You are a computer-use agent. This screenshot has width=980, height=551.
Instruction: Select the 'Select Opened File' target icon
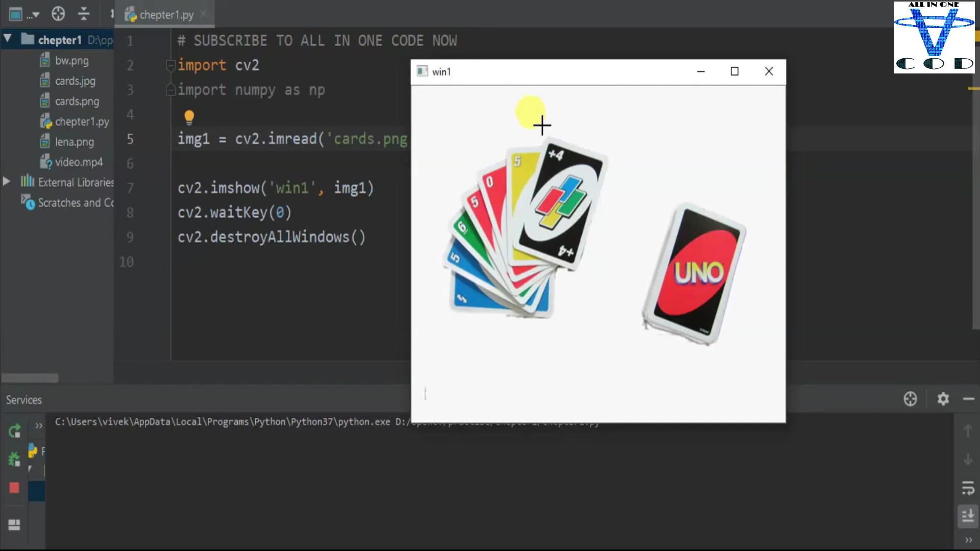[x=58, y=14]
